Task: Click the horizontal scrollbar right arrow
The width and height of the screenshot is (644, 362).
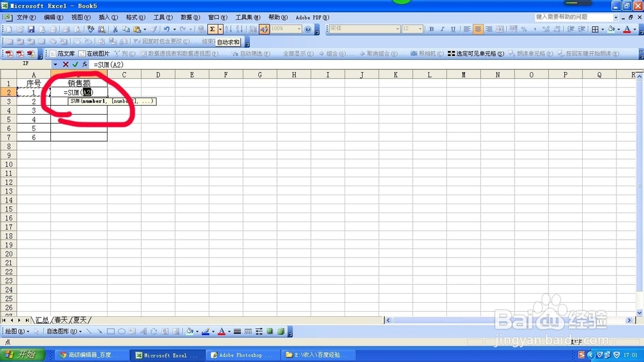Action: pos(629,319)
